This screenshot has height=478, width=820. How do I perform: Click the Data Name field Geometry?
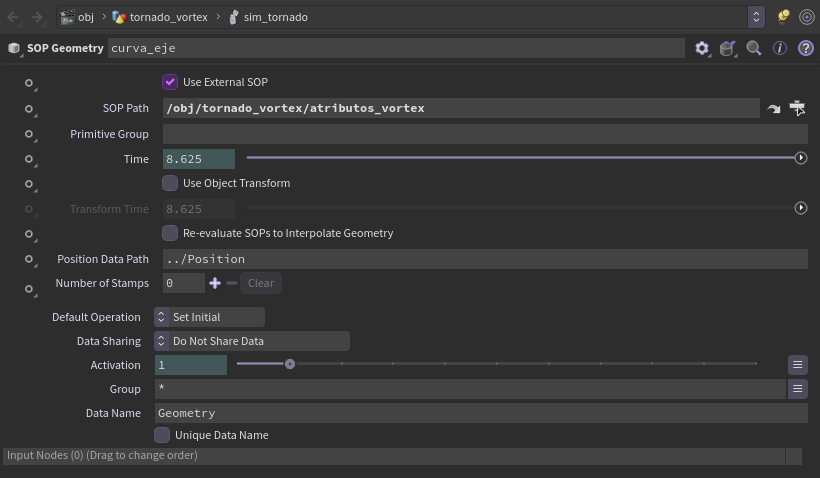coord(481,413)
